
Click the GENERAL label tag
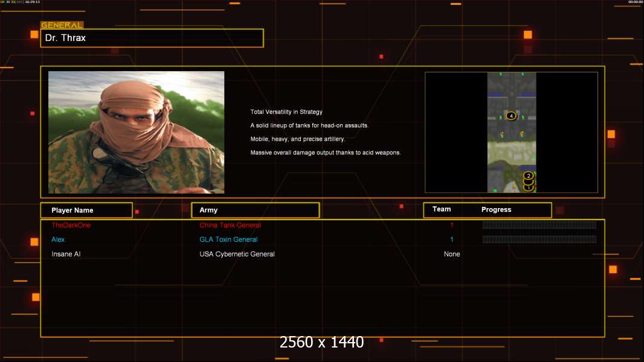coord(62,25)
